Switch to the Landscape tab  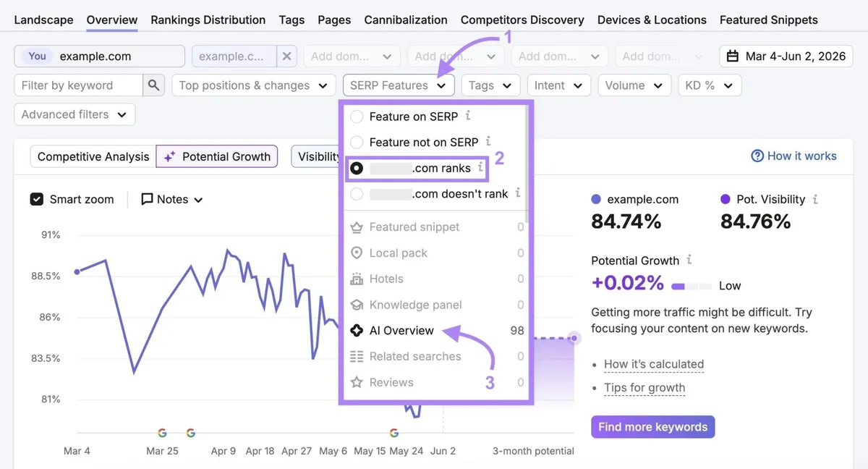43,20
